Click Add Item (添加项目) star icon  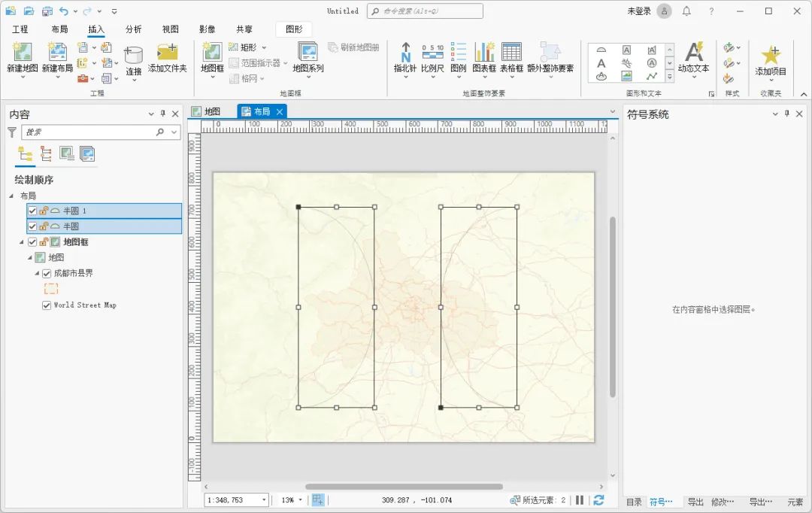pos(771,55)
